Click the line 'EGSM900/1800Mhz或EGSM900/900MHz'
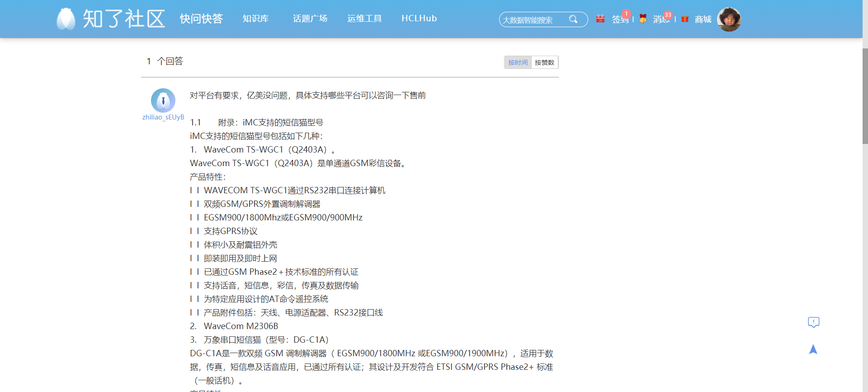 point(283,218)
